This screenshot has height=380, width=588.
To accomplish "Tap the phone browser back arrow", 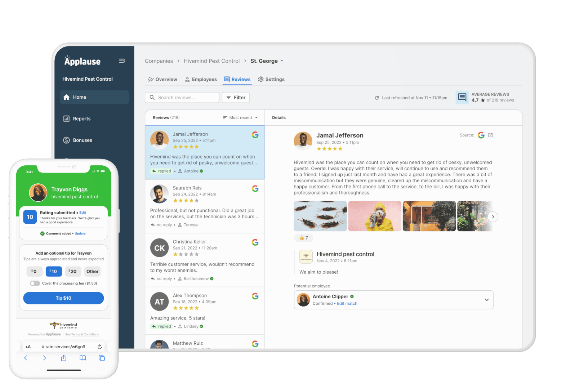I will point(26,358).
